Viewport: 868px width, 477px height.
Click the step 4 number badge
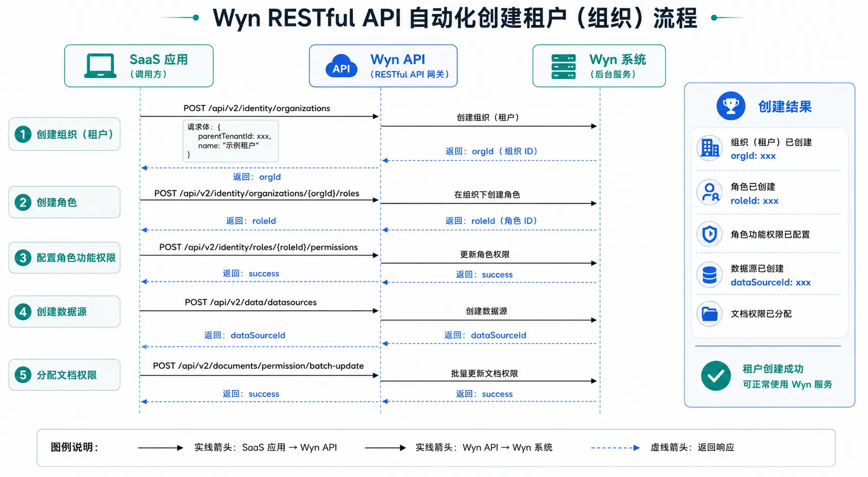(x=23, y=312)
